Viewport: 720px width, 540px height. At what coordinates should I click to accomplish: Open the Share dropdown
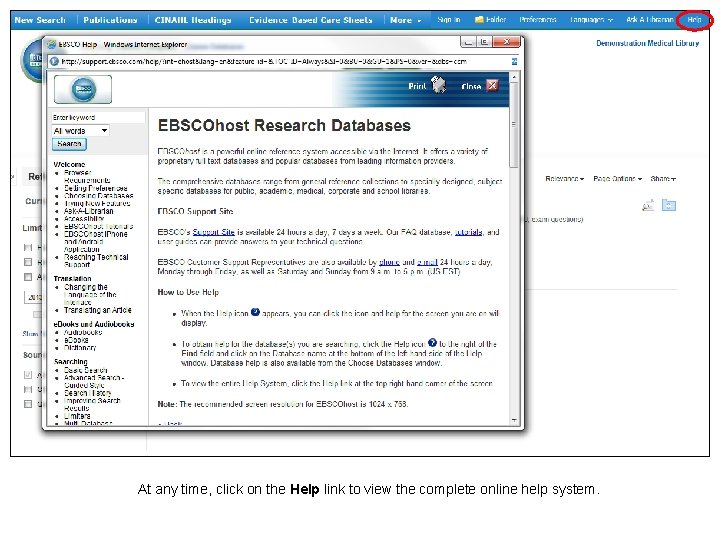tap(663, 179)
